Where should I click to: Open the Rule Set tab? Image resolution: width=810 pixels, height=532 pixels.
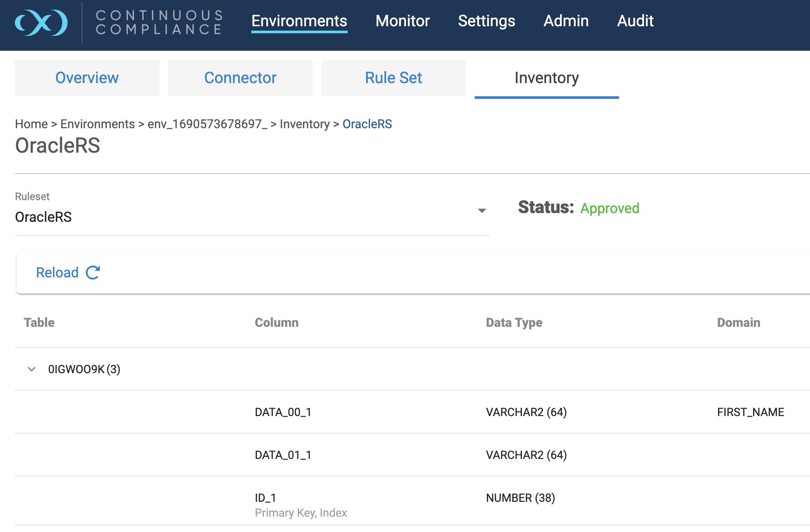(393, 78)
